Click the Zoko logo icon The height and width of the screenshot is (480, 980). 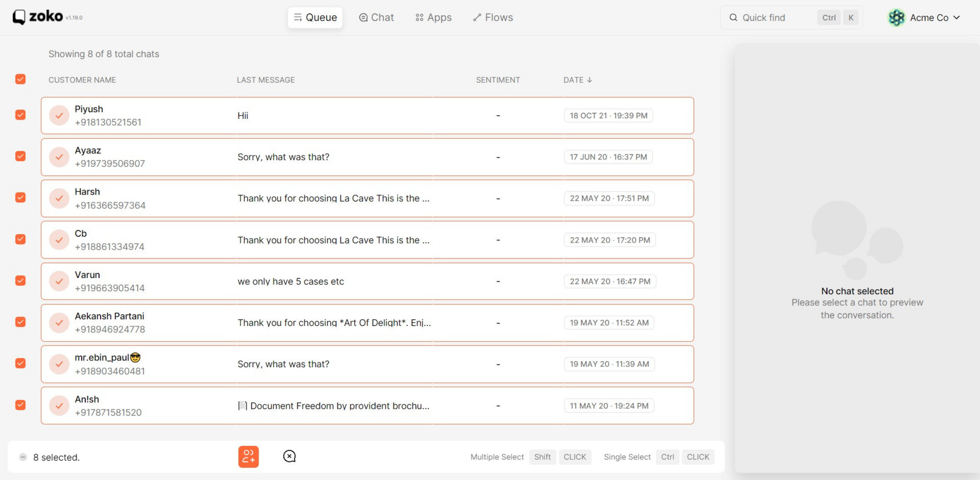(19, 17)
